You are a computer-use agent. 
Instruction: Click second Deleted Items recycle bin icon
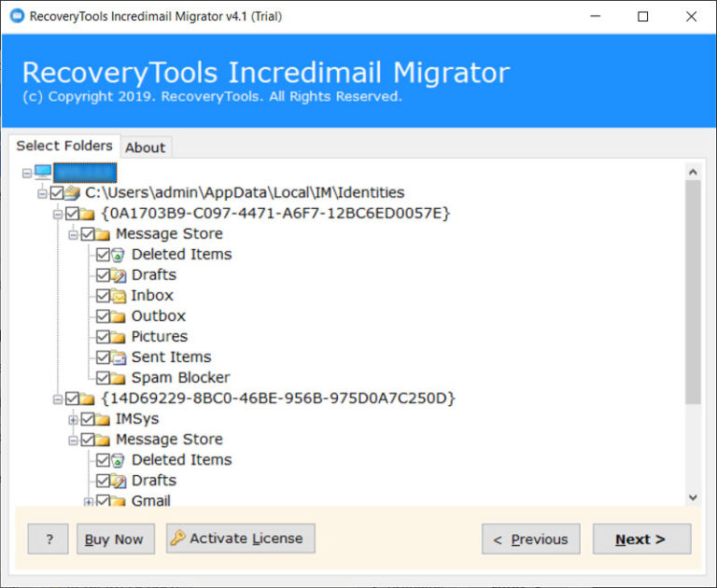118,460
